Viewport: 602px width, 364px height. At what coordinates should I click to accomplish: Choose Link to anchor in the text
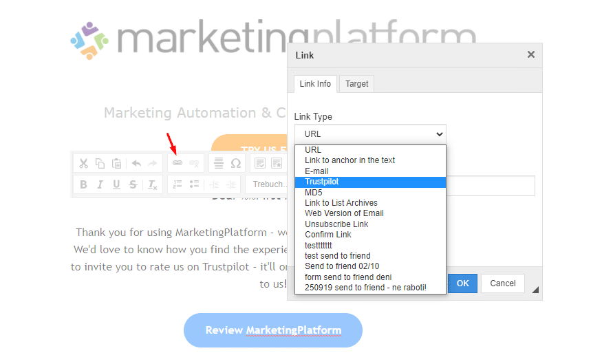coord(370,160)
